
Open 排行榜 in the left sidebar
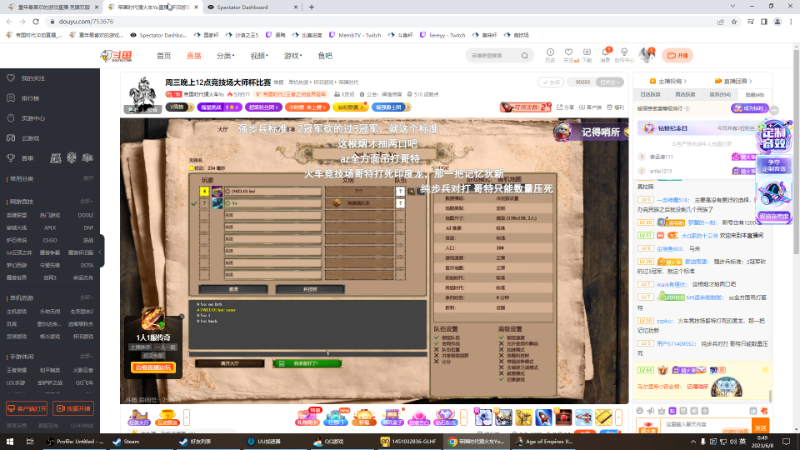[x=30, y=98]
